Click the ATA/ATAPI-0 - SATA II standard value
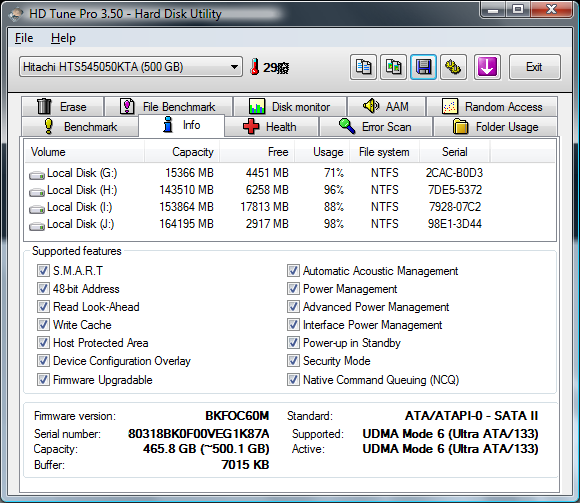 pyautogui.click(x=471, y=416)
